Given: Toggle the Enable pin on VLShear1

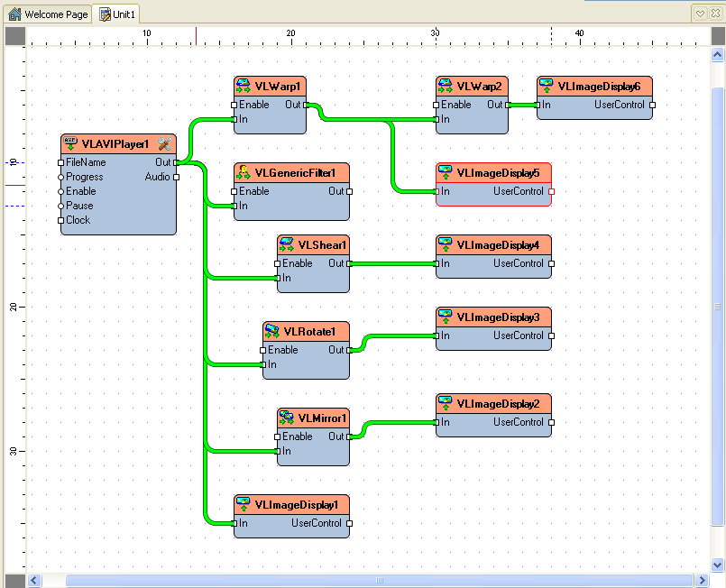Looking at the screenshot, I should point(277,263).
